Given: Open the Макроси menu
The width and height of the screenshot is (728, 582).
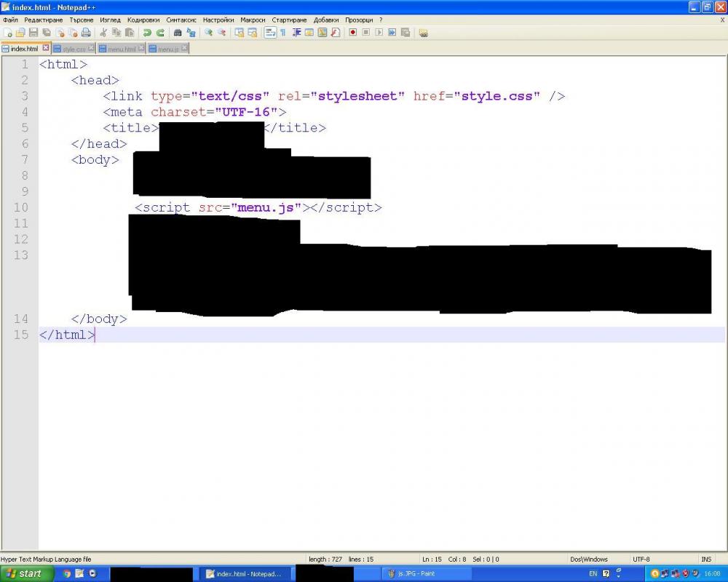Looking at the screenshot, I should [x=253, y=20].
